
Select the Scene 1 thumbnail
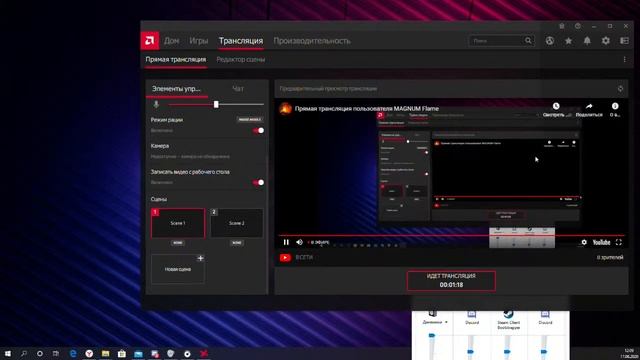tap(178, 223)
